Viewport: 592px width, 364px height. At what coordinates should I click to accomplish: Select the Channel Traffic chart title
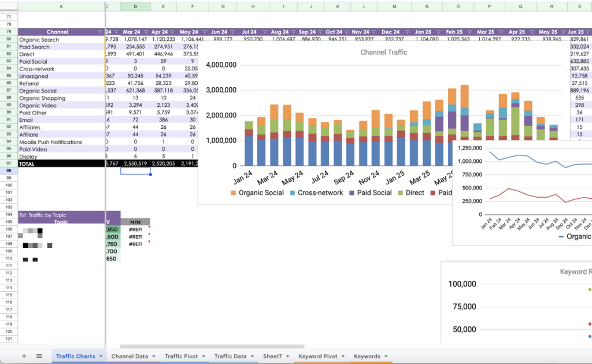tap(383, 53)
